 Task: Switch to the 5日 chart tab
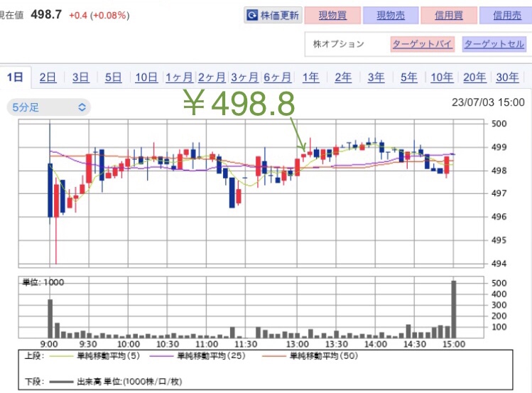click(x=113, y=77)
